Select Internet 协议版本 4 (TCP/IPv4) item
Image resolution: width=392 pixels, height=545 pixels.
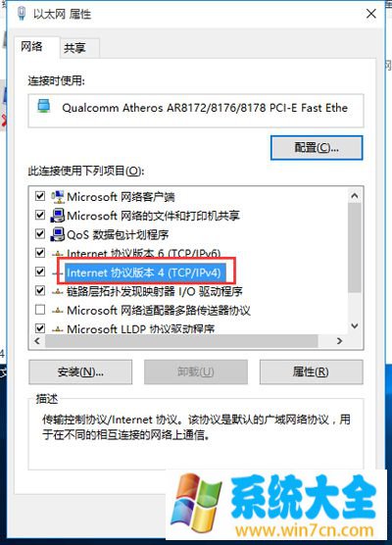[x=143, y=272]
